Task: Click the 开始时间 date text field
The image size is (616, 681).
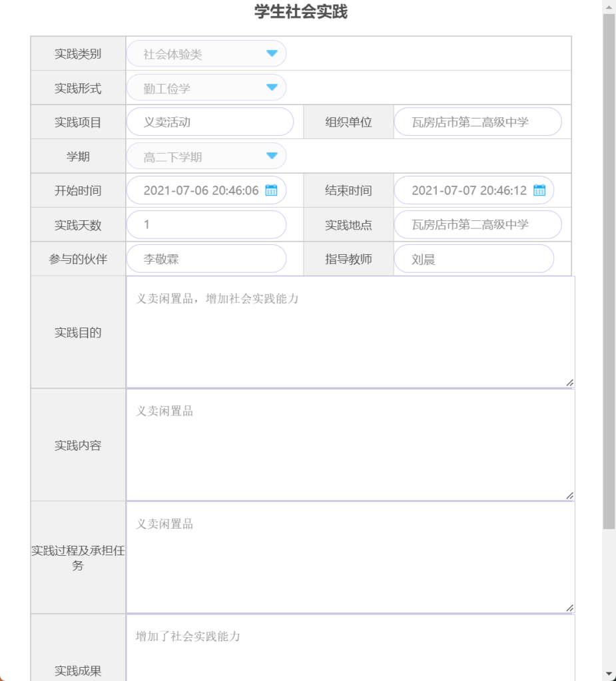Action: pos(200,190)
